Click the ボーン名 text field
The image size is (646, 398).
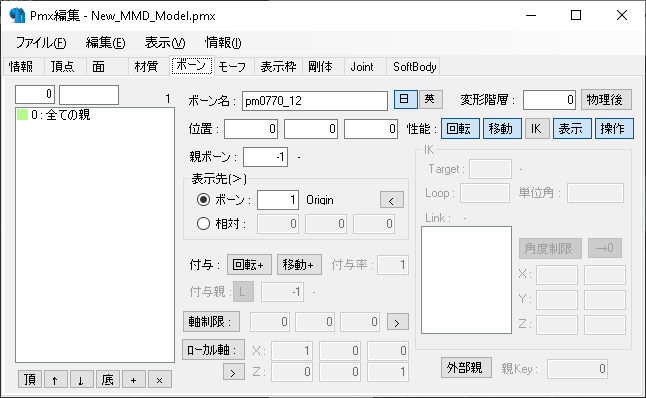click(315, 101)
